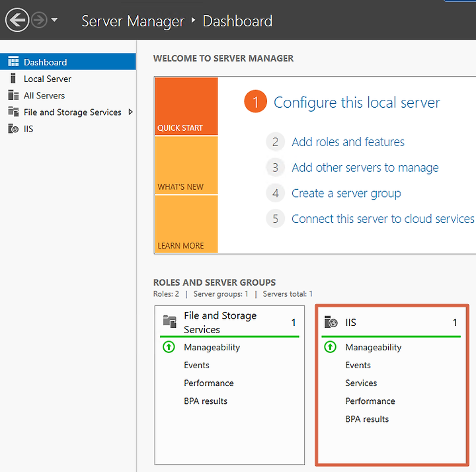Viewport: 476px width, 472px height.
Task: Open Manageability in File and Storage Services tile
Action: 212,347
